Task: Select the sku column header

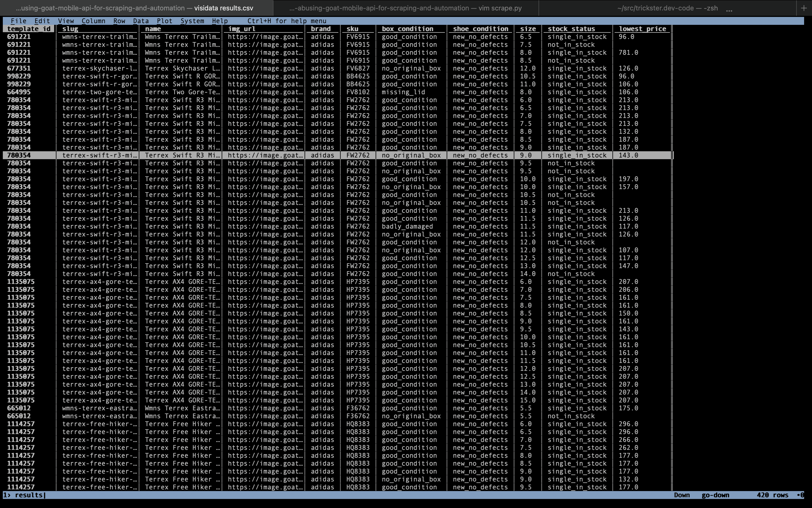Action: [x=352, y=29]
